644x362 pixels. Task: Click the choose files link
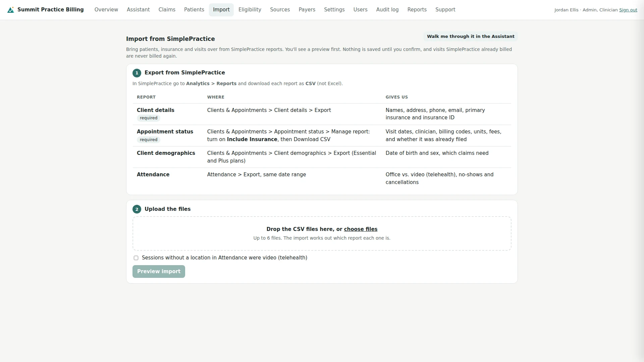click(361, 229)
